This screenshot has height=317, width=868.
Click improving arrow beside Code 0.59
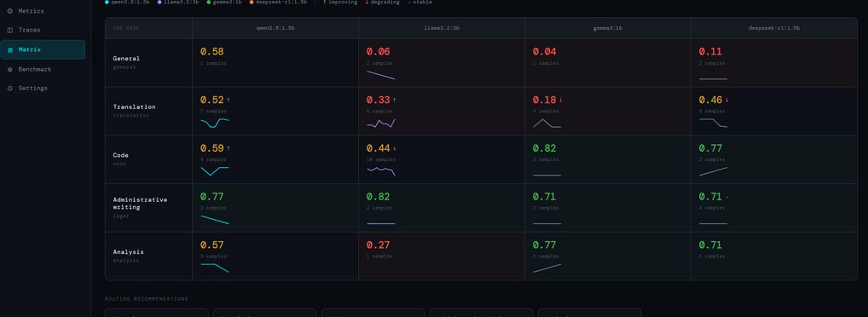click(x=228, y=149)
